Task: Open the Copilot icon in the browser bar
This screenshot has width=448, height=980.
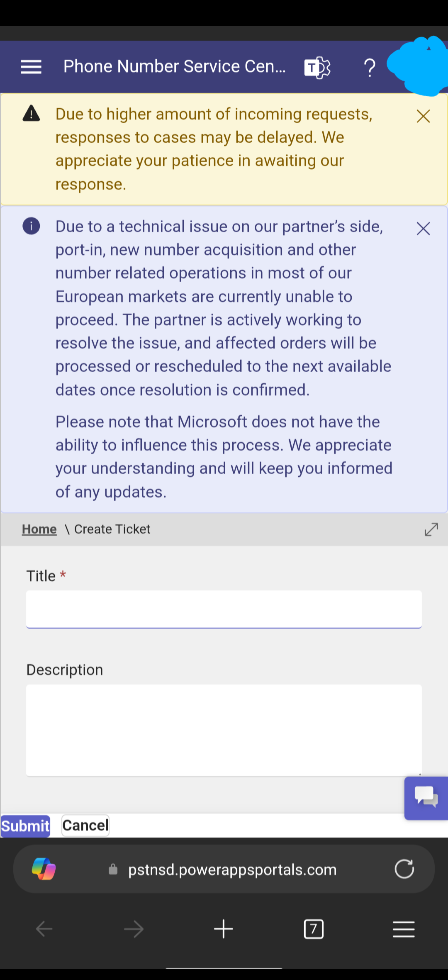Action: [x=44, y=869]
